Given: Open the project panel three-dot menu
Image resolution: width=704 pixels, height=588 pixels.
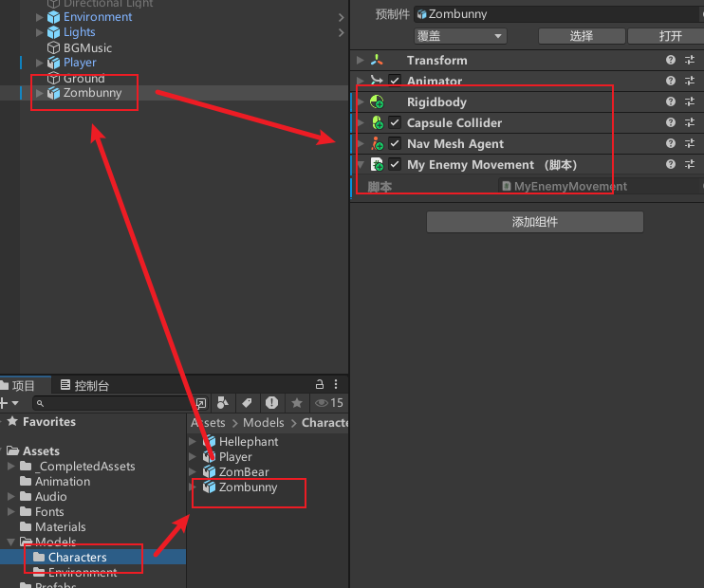Looking at the screenshot, I should [336, 384].
